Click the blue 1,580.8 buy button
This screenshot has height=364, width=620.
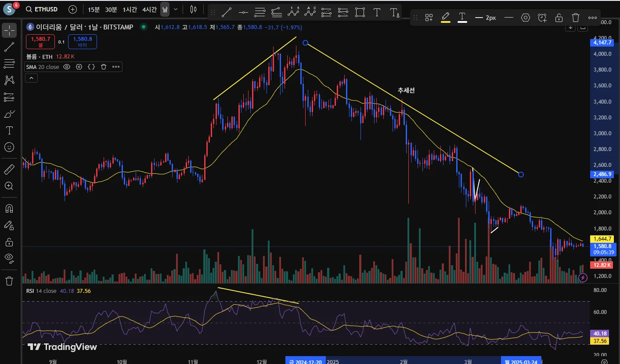[83, 42]
